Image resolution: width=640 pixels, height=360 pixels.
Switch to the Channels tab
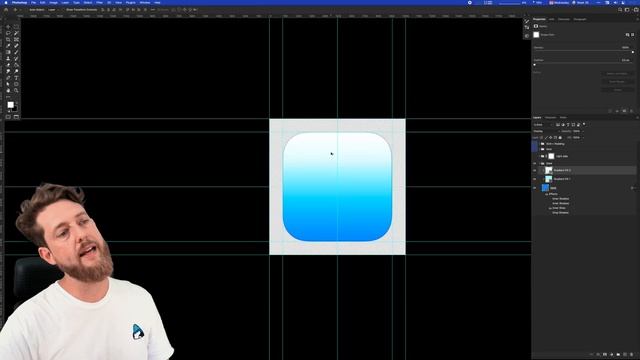coord(550,118)
